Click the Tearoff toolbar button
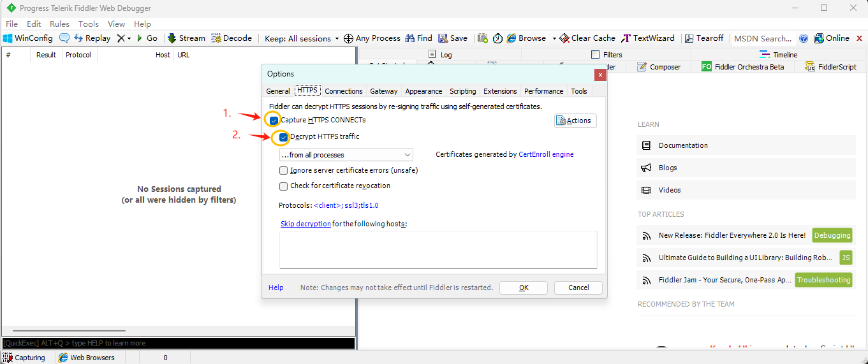Screen dimensions: 868x364 [704, 38]
